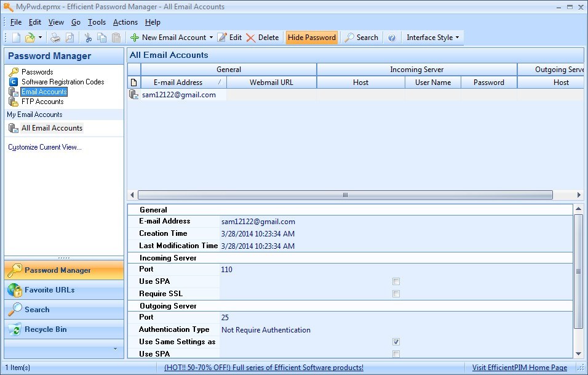
Task: Open the Actions menu
Action: coord(125,22)
